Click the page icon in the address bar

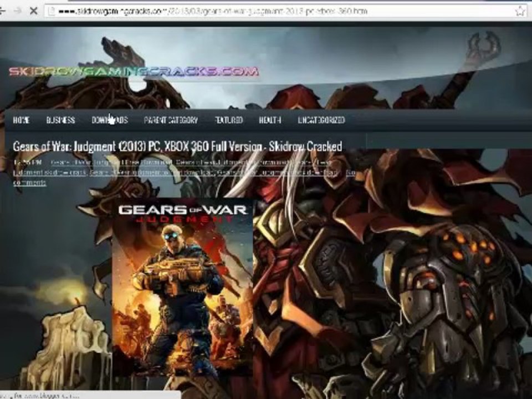(x=51, y=11)
